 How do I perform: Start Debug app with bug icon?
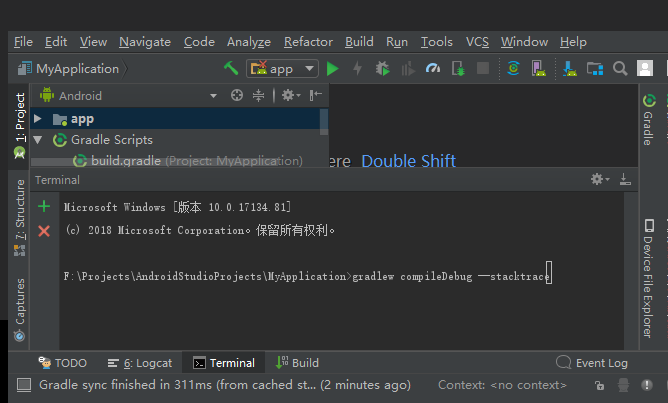pos(383,69)
